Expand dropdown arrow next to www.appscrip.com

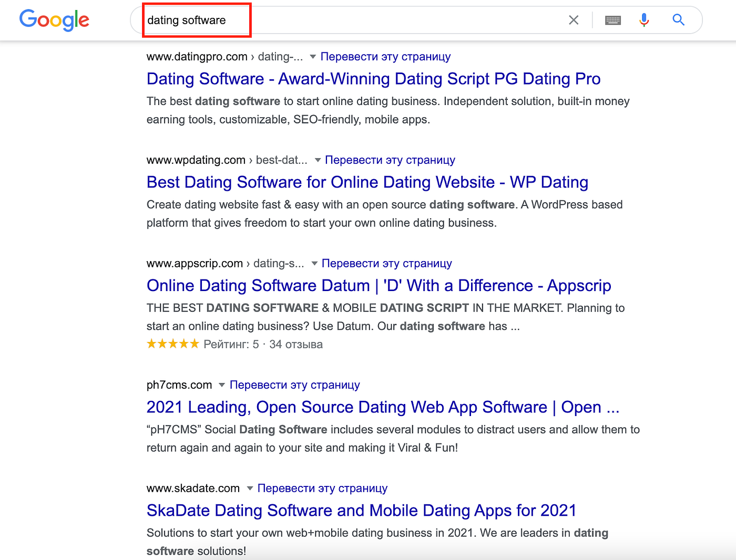pos(314,263)
